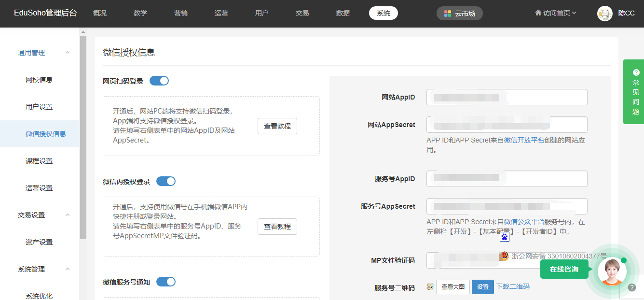Click the blue 设置 button
644x300 pixels.
click(483, 287)
